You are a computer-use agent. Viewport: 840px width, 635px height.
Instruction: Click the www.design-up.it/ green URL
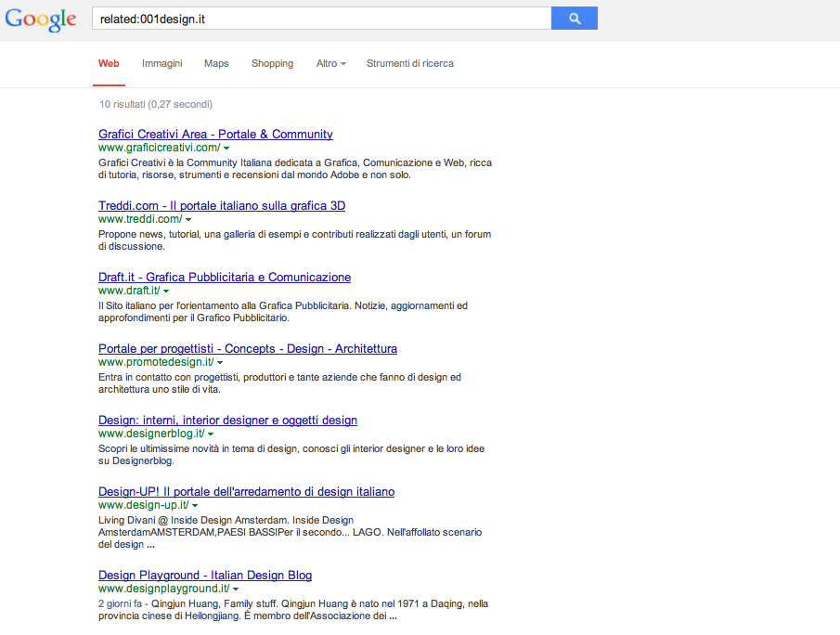(x=144, y=505)
